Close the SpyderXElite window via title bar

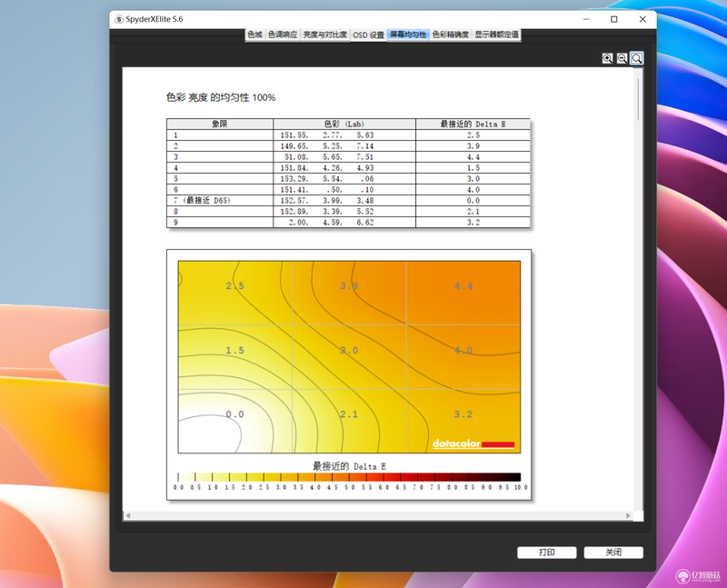[x=642, y=19]
